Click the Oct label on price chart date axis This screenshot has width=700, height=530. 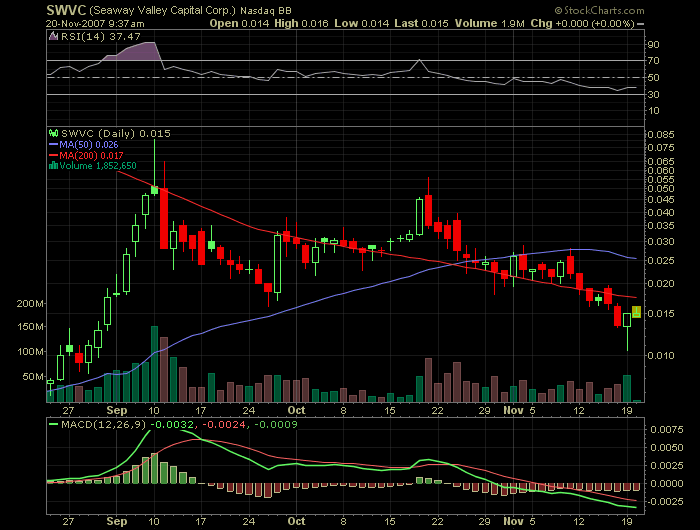[296, 410]
